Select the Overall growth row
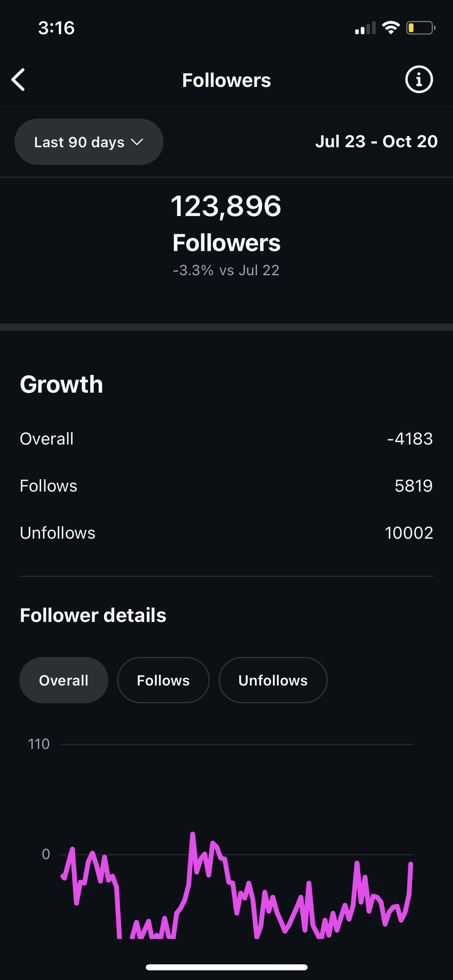The width and height of the screenshot is (453, 980). click(x=226, y=439)
